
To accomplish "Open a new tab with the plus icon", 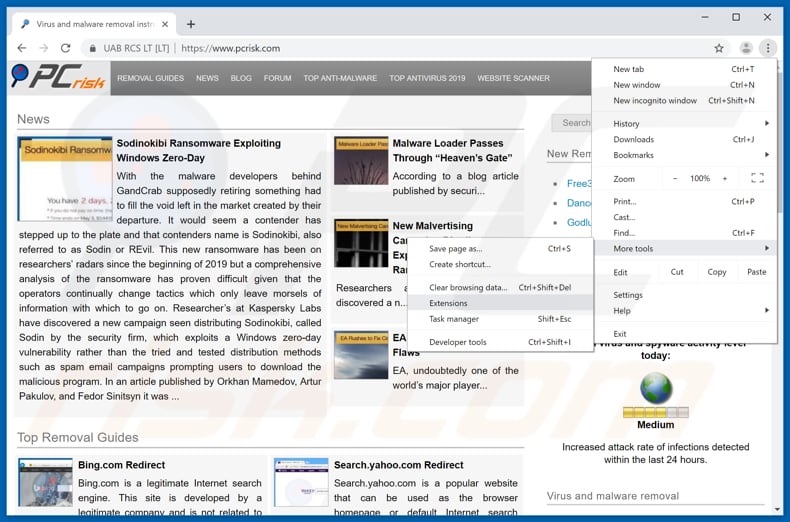I will click(190, 24).
